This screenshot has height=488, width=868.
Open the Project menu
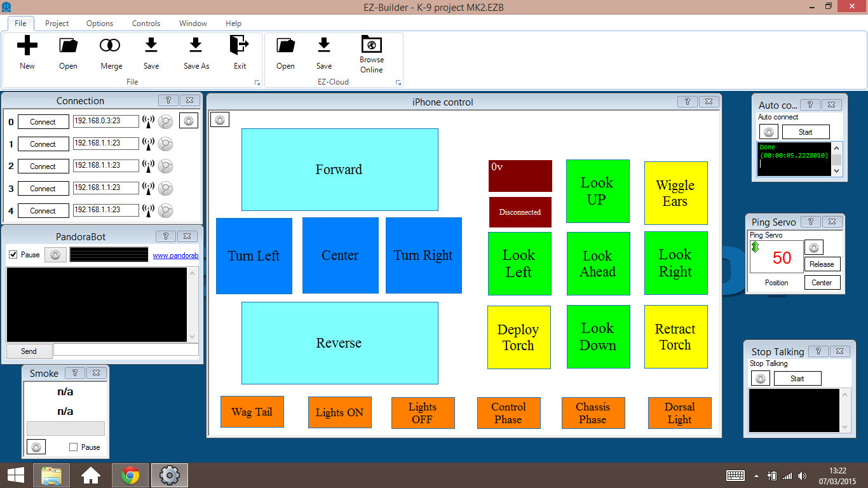(x=56, y=24)
